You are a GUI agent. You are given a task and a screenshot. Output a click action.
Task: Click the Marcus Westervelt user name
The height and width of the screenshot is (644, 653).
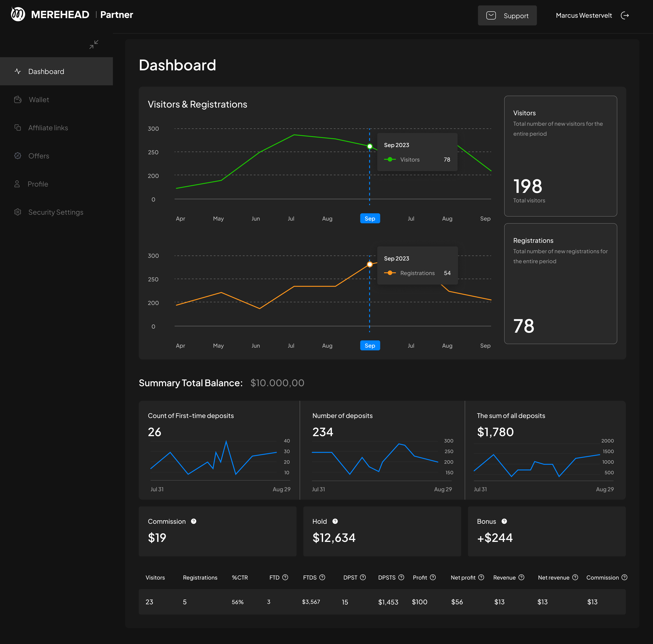[x=584, y=16]
